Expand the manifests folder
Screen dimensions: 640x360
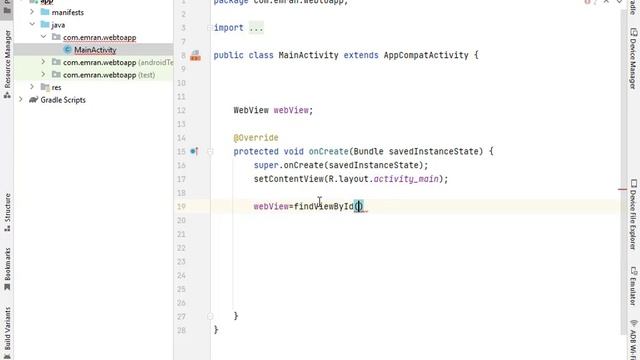pyautogui.click(x=32, y=12)
